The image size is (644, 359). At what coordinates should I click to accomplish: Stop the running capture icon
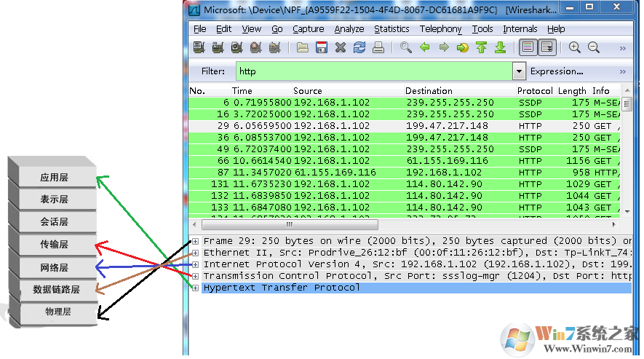(256, 48)
